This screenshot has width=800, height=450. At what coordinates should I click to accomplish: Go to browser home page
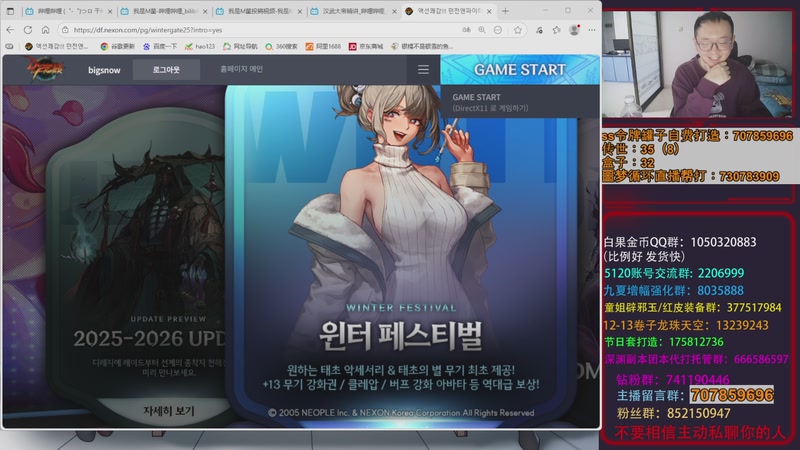pyautogui.click(x=45, y=30)
